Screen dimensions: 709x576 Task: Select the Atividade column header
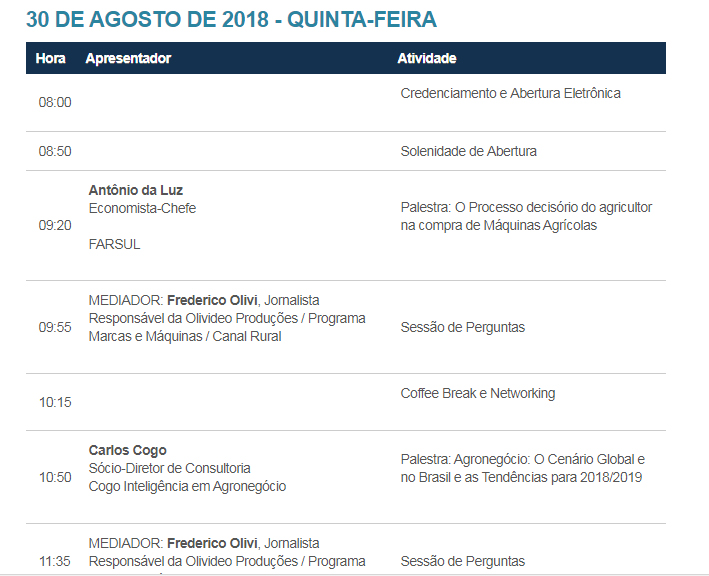pyautogui.click(x=427, y=59)
